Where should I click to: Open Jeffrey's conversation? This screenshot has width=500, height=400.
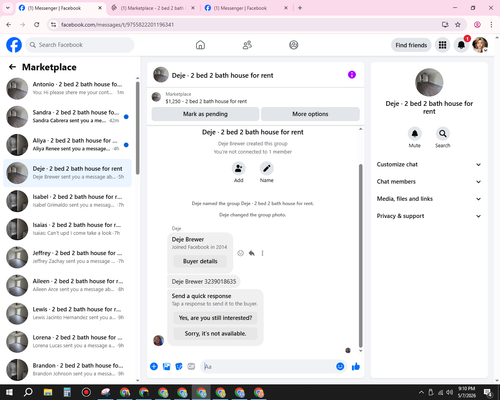[67, 257]
